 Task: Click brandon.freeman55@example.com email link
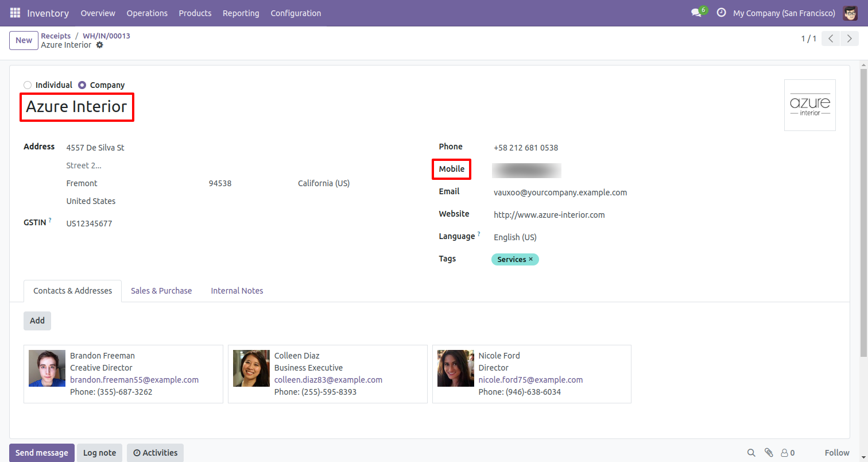[x=134, y=380]
